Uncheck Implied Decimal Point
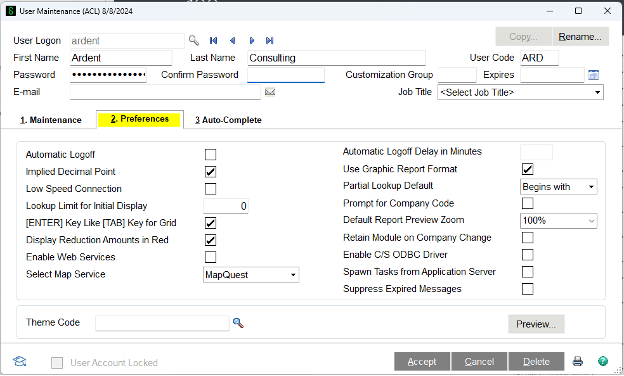Image resolution: width=624 pixels, height=376 pixels. click(210, 172)
